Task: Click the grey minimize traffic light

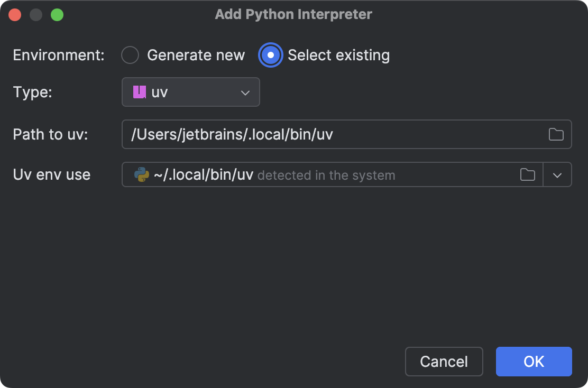Action: (x=35, y=14)
